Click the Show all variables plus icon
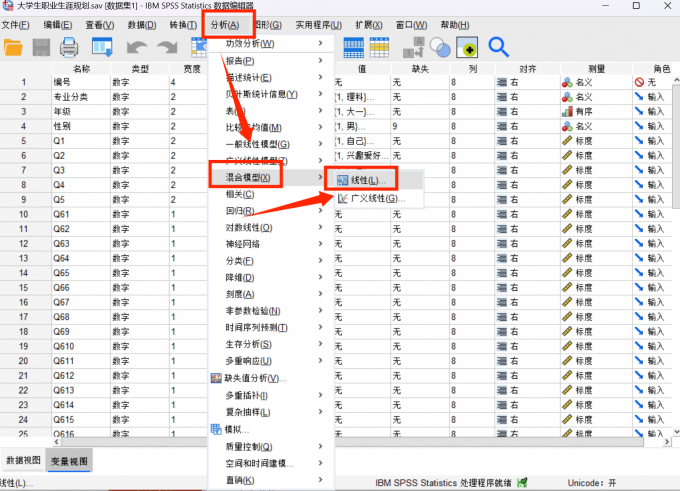Screen dimensions: 680x491 coord(467,47)
